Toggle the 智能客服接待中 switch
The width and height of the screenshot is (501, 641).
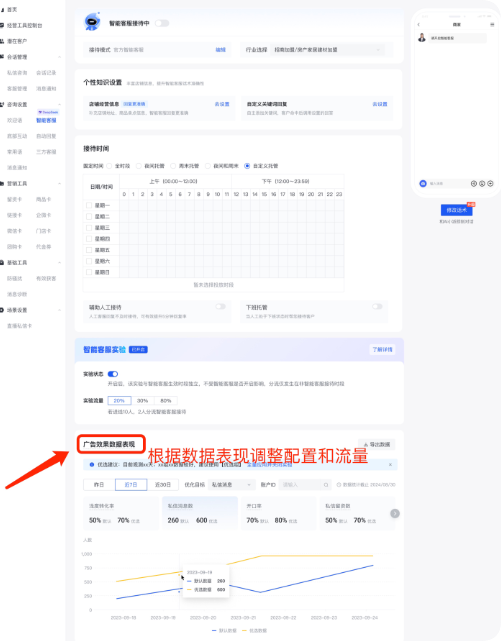pyautogui.click(x=162, y=23)
